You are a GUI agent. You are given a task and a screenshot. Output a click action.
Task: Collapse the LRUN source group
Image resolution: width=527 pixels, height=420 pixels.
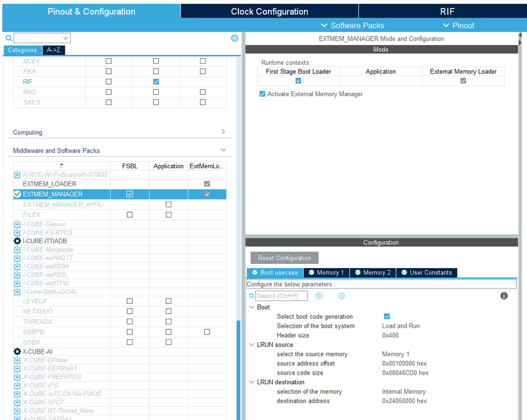point(252,345)
